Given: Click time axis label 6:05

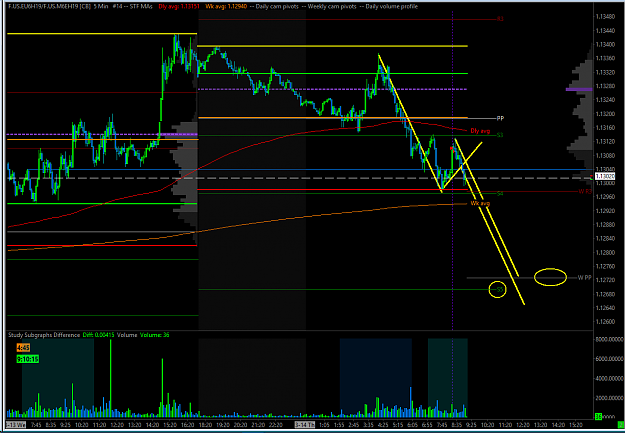Looking at the screenshot, I should [x=413, y=425].
